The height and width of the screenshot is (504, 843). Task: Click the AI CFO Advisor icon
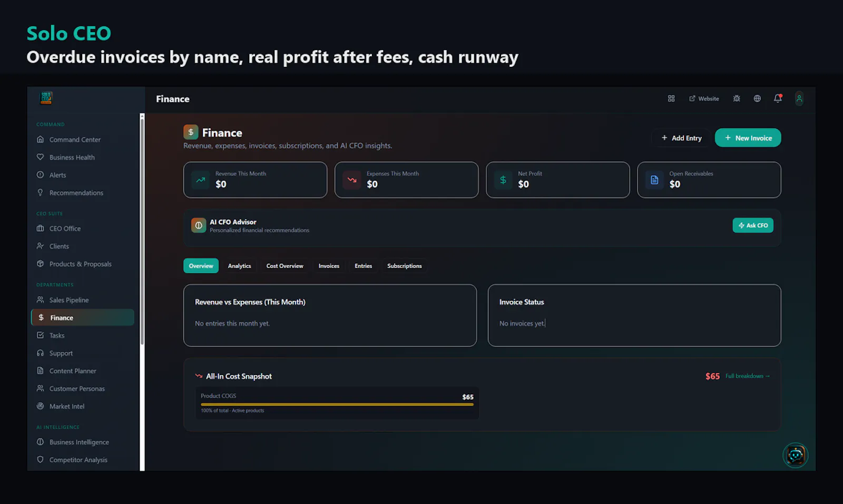[199, 225]
